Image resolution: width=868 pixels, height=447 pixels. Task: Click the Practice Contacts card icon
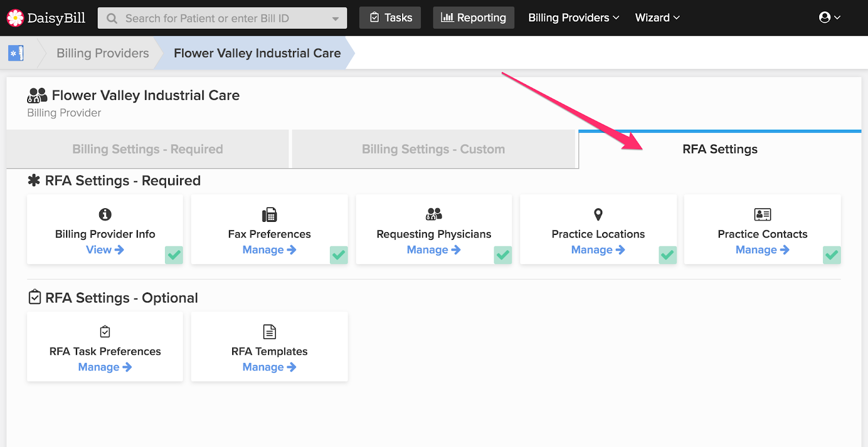(762, 214)
